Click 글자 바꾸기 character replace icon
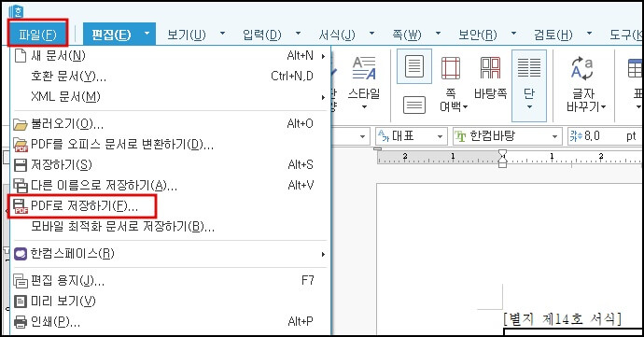The width and height of the screenshot is (644, 337). tap(586, 85)
